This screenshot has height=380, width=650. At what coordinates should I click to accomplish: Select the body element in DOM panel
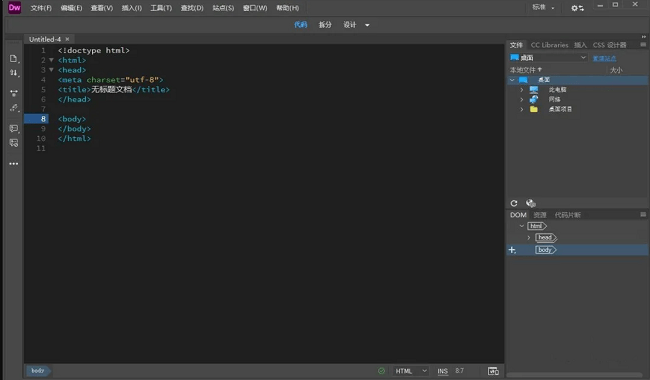pyautogui.click(x=546, y=250)
